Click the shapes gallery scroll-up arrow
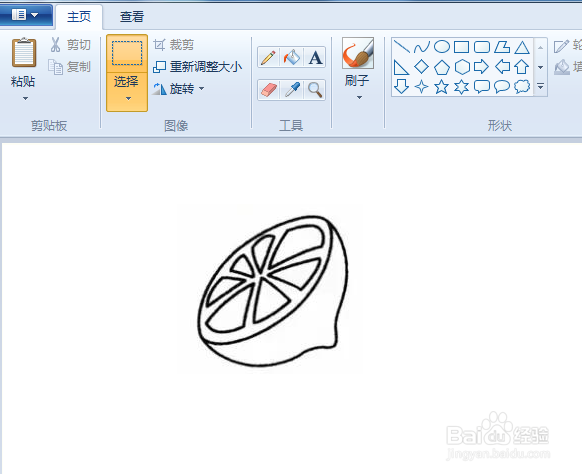582x474 pixels. (x=540, y=48)
